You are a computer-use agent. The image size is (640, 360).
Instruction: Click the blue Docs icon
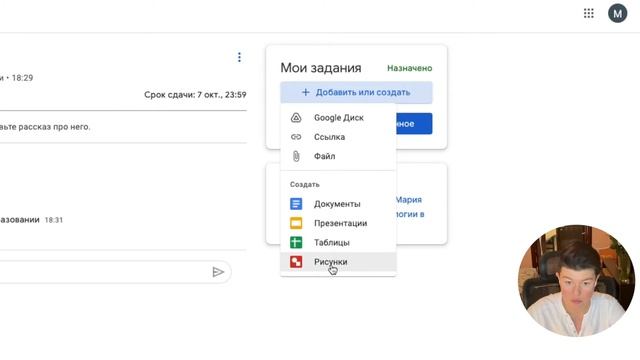pyautogui.click(x=296, y=204)
